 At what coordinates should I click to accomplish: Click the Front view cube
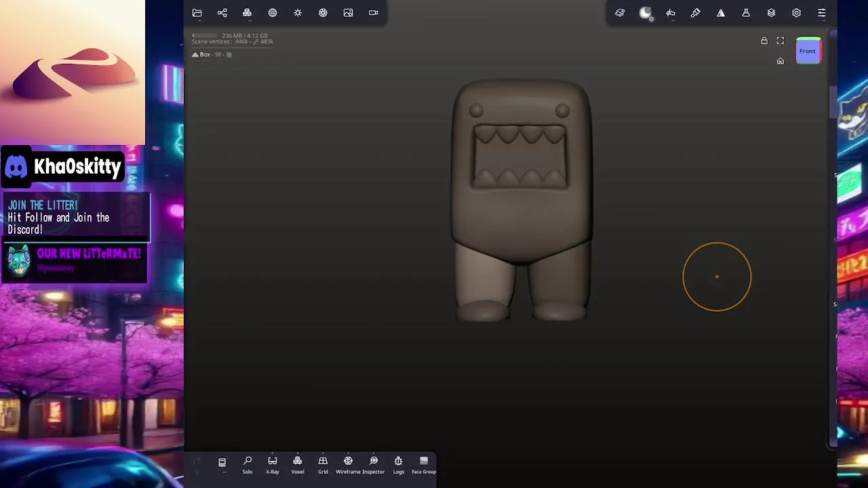click(808, 51)
